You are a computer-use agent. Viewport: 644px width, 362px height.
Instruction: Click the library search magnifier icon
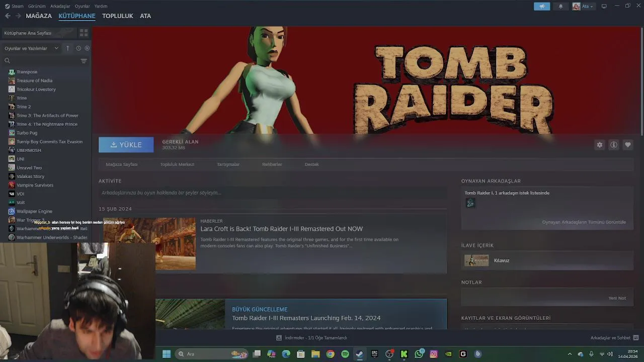[7, 61]
